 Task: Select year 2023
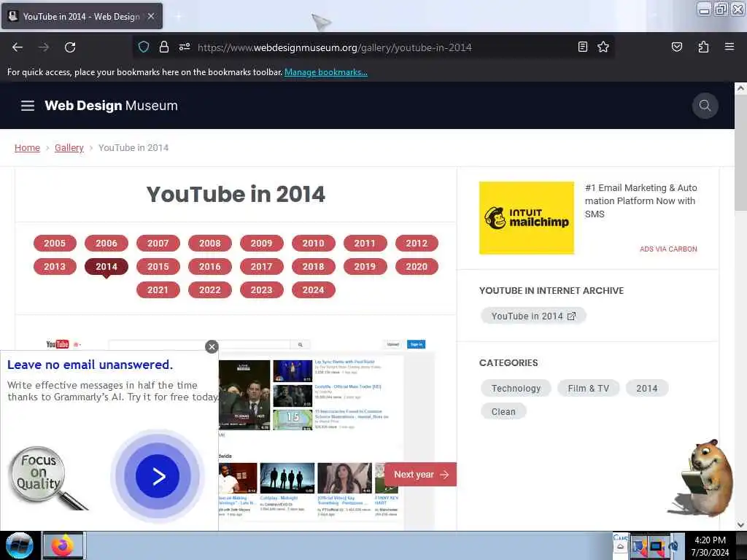(262, 290)
